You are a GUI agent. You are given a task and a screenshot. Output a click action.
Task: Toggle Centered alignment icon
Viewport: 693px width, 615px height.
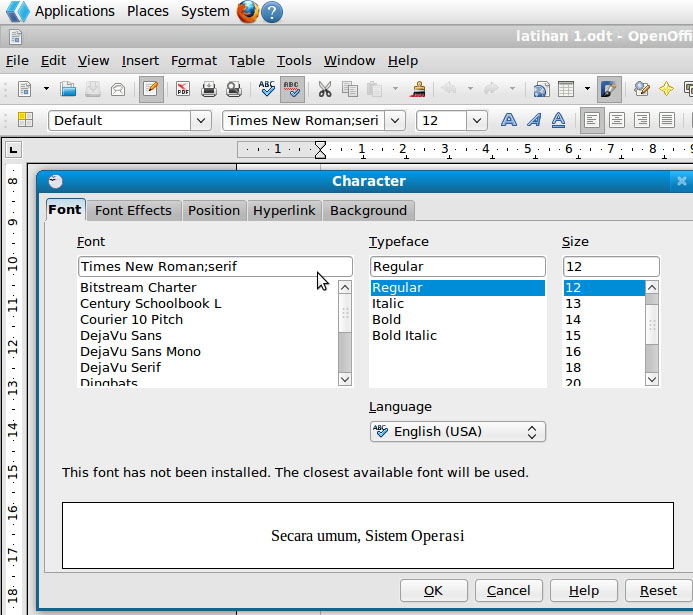pyautogui.click(x=617, y=120)
